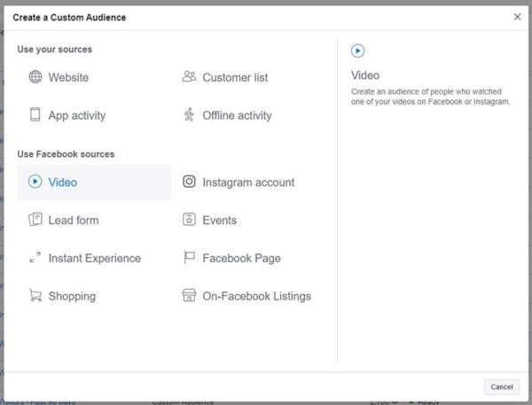Click the Instagram camera icon
The width and height of the screenshot is (532, 405).
(190, 182)
